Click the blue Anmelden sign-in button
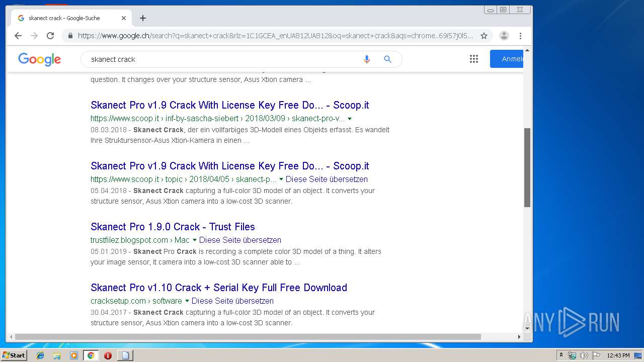644x362 pixels. 507,59
